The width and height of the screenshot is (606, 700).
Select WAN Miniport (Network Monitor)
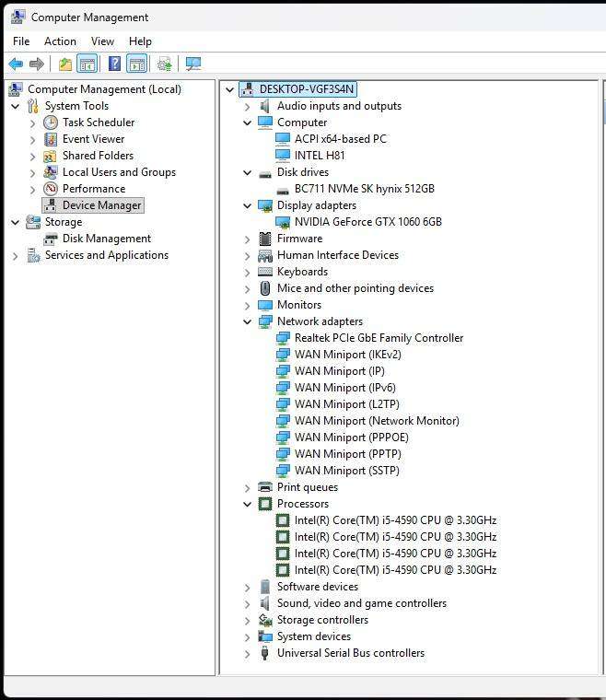377,421
